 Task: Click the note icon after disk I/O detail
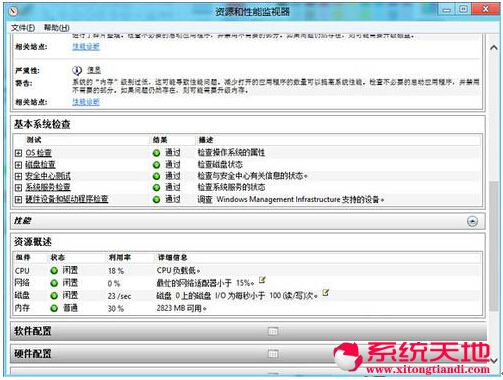(326, 293)
